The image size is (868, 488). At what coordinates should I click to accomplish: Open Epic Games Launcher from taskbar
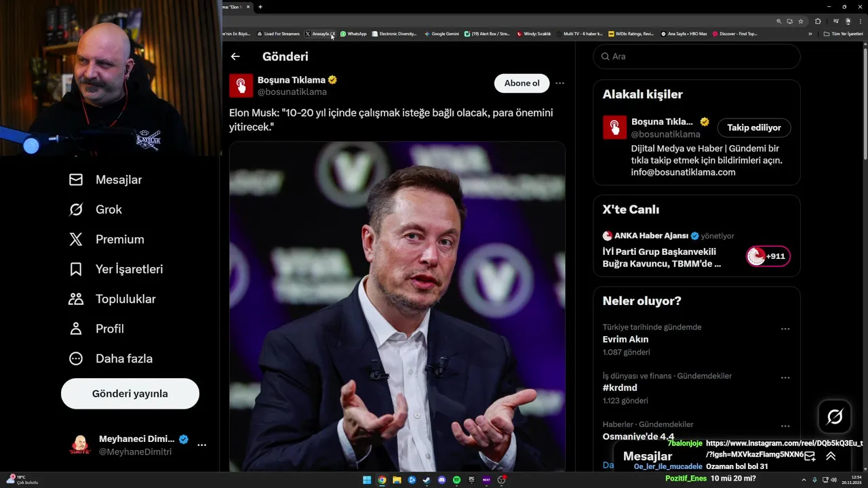coord(471,480)
